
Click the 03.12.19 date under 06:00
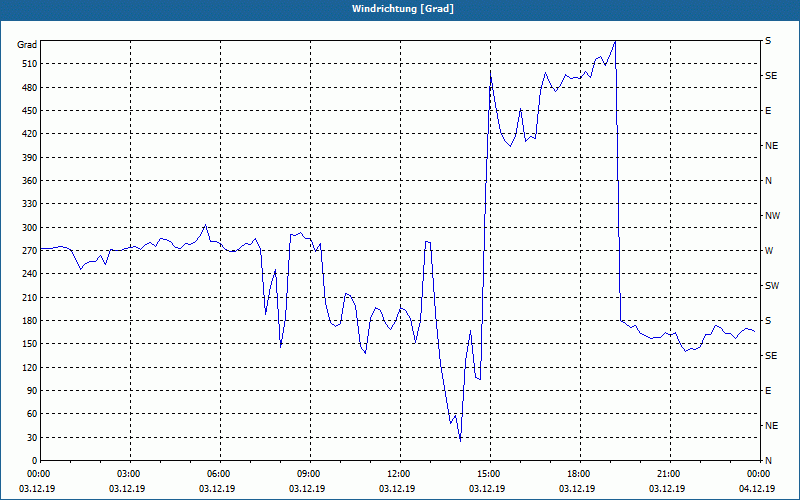pos(217,489)
